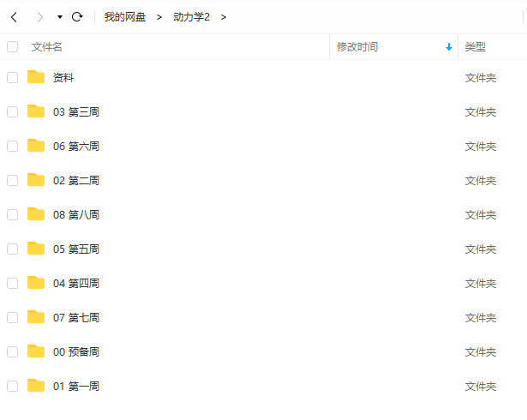Click 文件夹 type cell of 03 第三周
This screenshot has width=527, height=420.
click(x=481, y=112)
